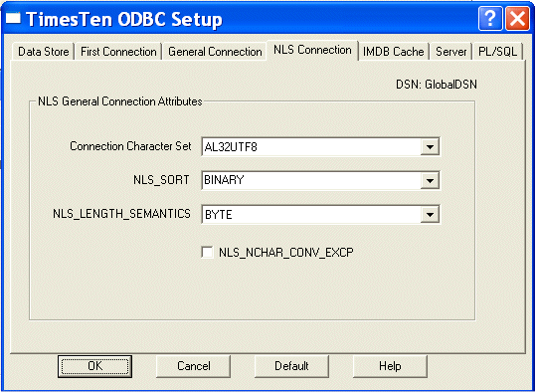Click the window icon in the title bar

tap(13, 18)
